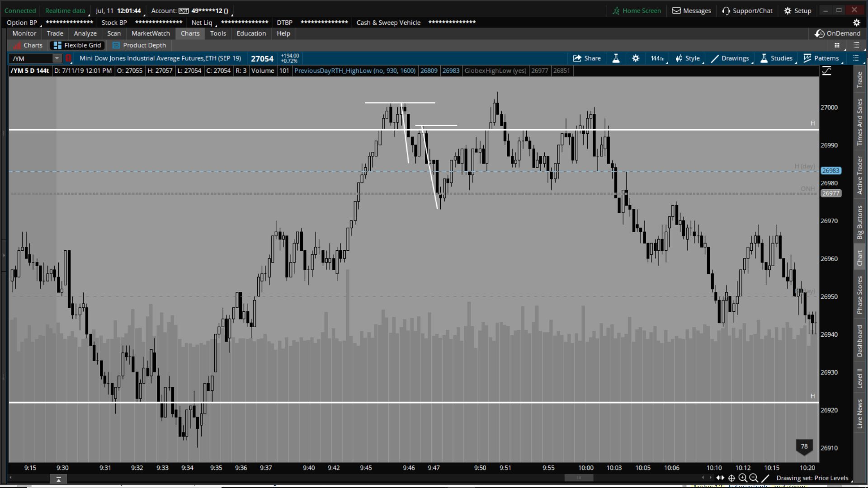
Task: Click the zoom out magnifier icon
Action: (x=754, y=478)
